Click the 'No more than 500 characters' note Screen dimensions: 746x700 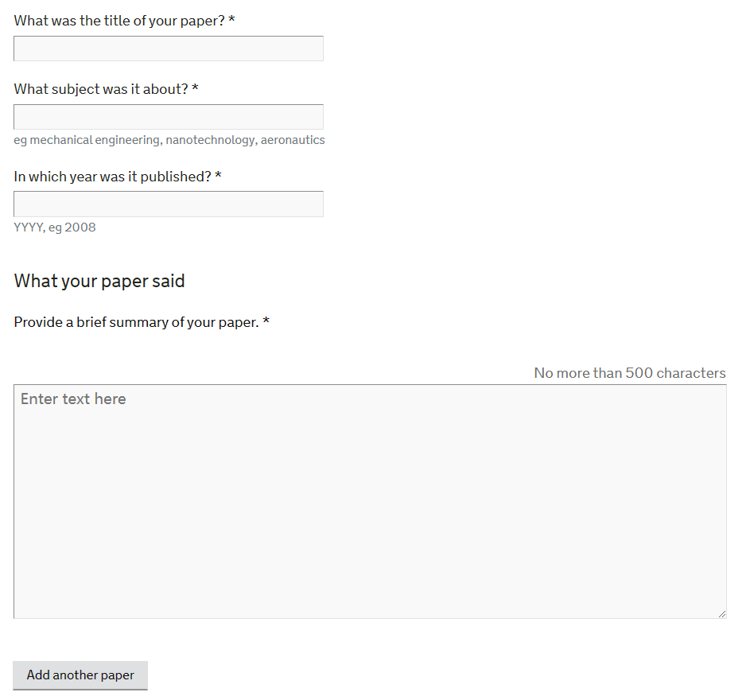pos(630,372)
